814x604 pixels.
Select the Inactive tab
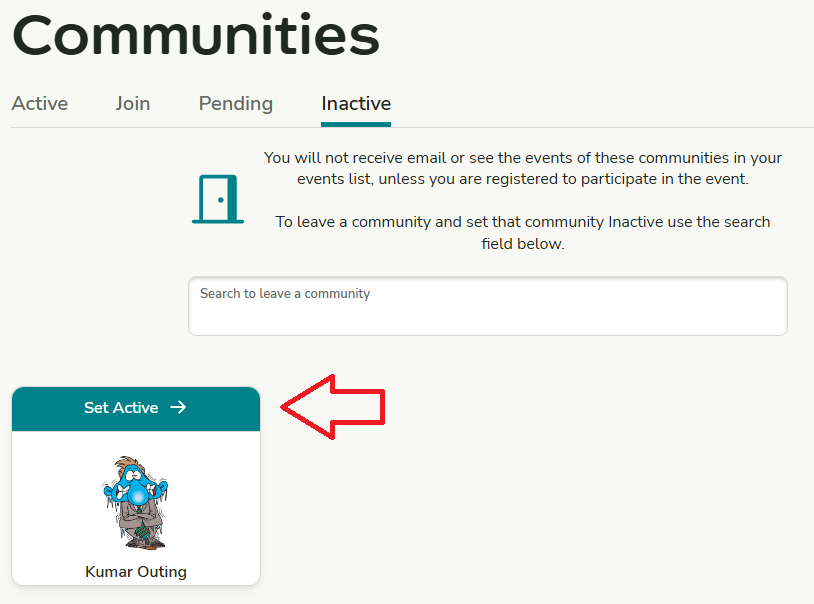pos(356,103)
